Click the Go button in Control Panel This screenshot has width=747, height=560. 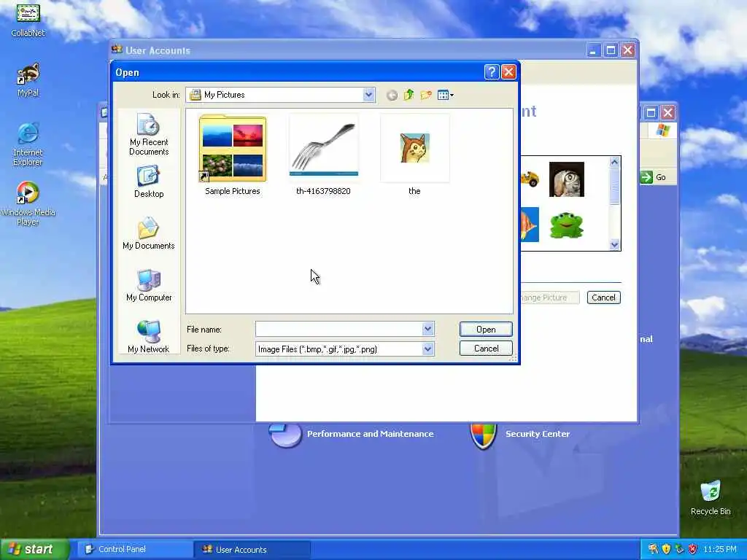[654, 177]
